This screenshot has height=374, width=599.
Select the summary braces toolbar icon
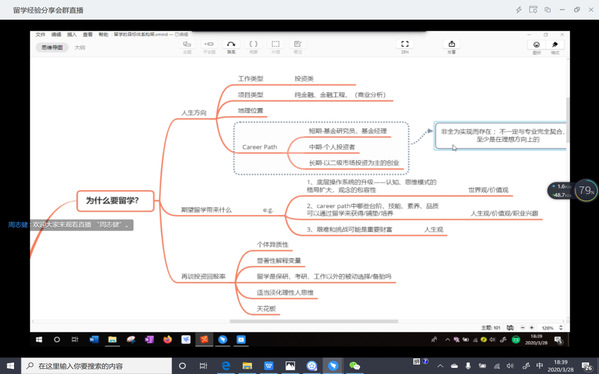253,44
